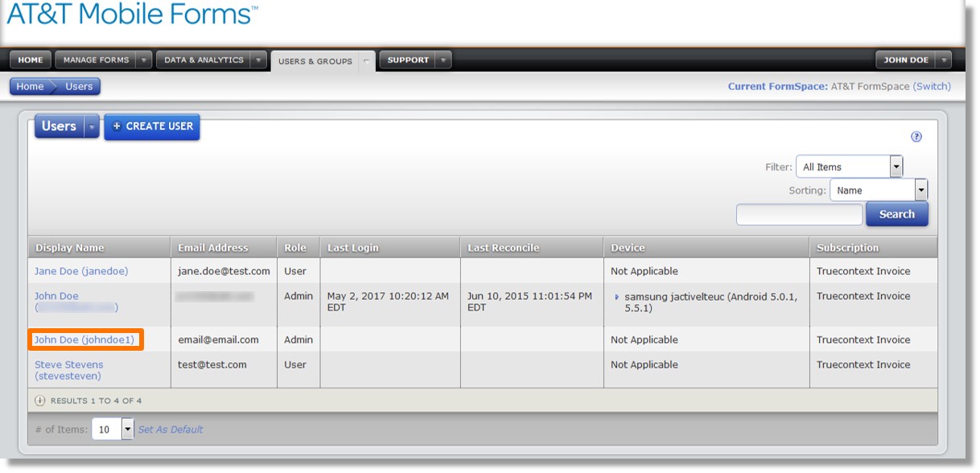The height and width of the screenshot is (473, 980).
Task: Open the help question mark icon
Action: pyautogui.click(x=916, y=137)
